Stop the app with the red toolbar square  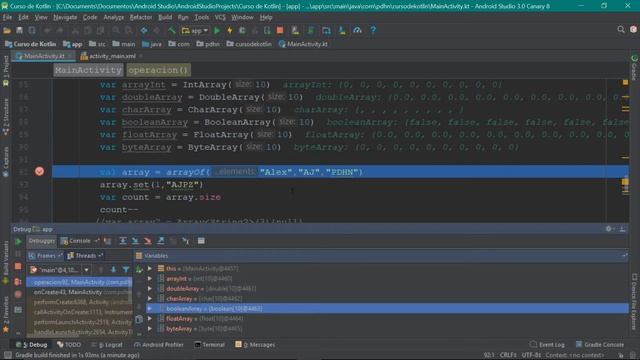point(280,31)
